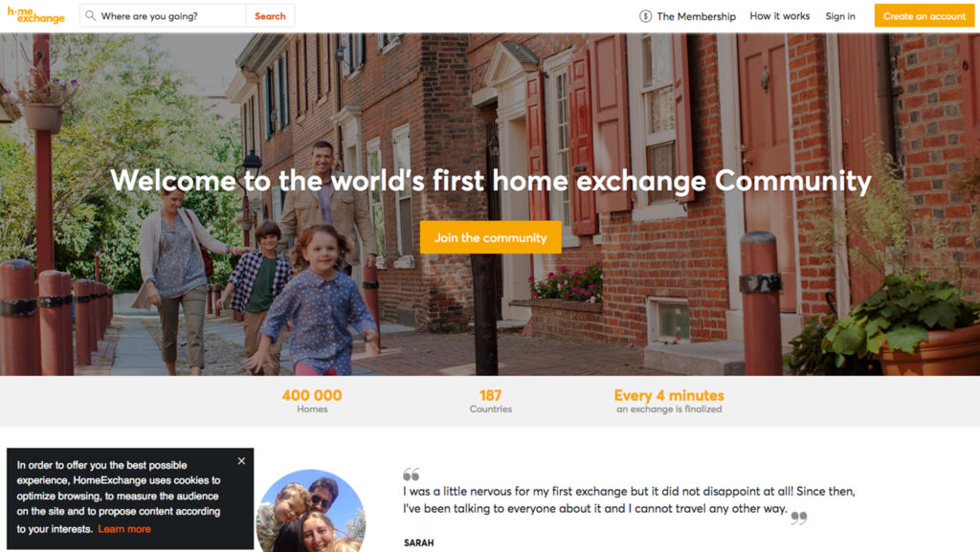The width and height of the screenshot is (980, 552).
Task: Click the HomeExchange logo
Action: (x=35, y=15)
